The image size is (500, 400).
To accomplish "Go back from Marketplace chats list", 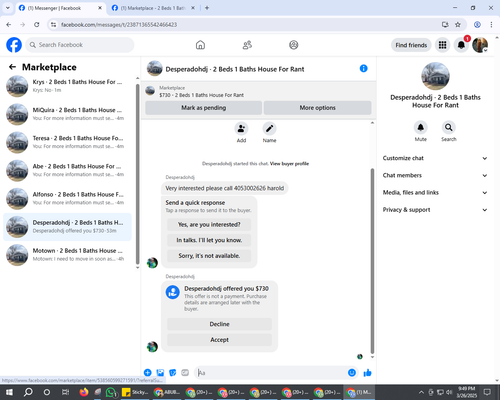I will tap(12, 67).
